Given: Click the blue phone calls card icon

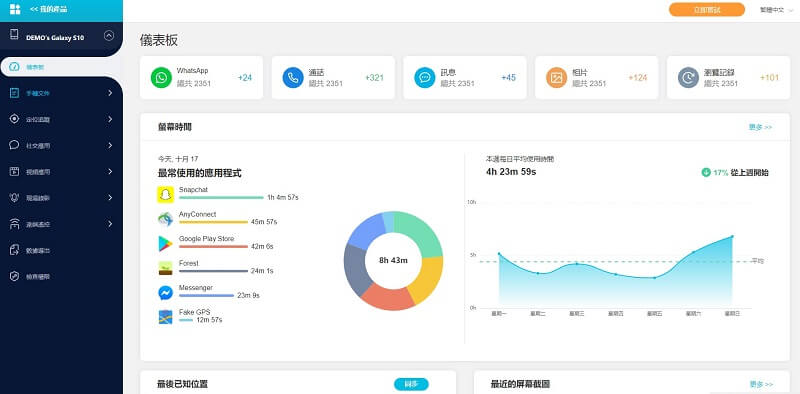Looking at the screenshot, I should [x=293, y=78].
